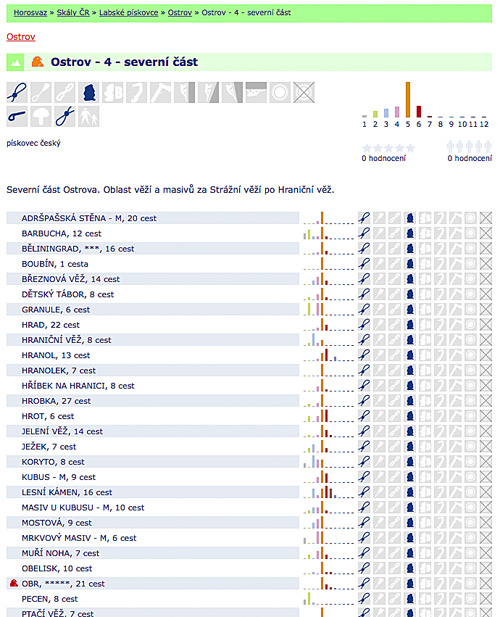Open Labské pískovce breadcrumb link

click(129, 13)
